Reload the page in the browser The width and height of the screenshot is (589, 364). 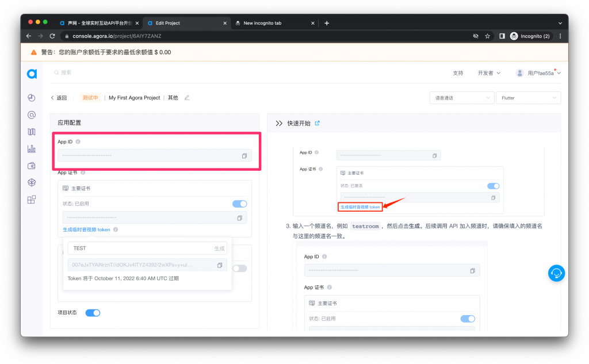pyautogui.click(x=52, y=36)
